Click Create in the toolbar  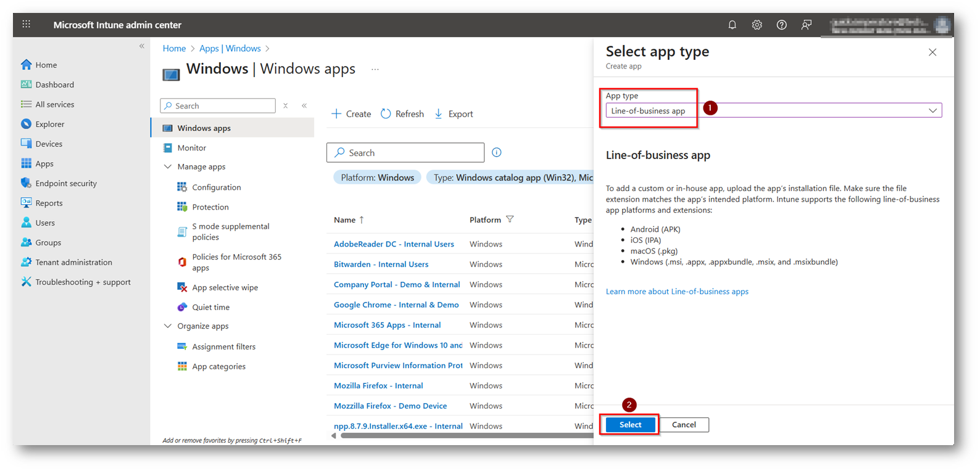point(351,113)
